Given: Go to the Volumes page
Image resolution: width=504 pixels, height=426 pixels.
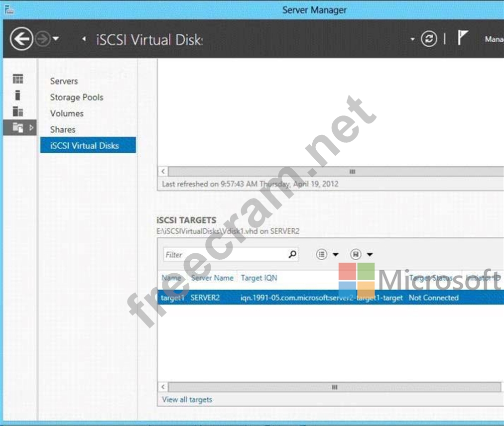Looking at the screenshot, I should coord(67,113).
